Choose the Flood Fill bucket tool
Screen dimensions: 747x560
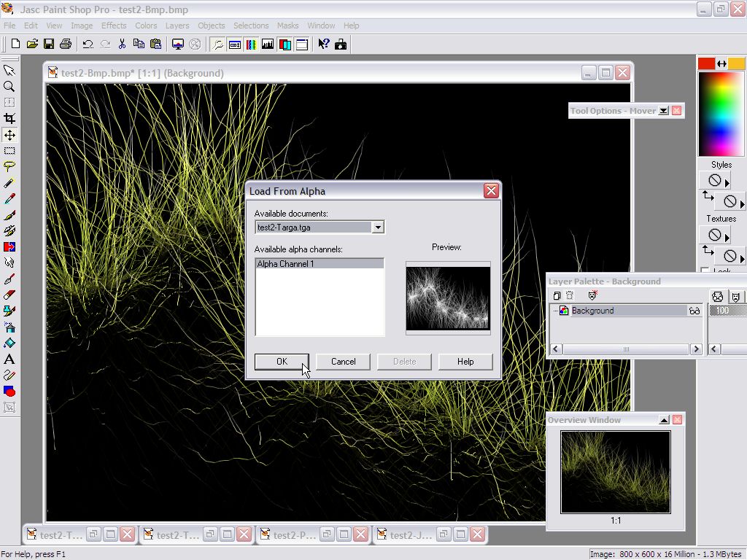coord(9,343)
